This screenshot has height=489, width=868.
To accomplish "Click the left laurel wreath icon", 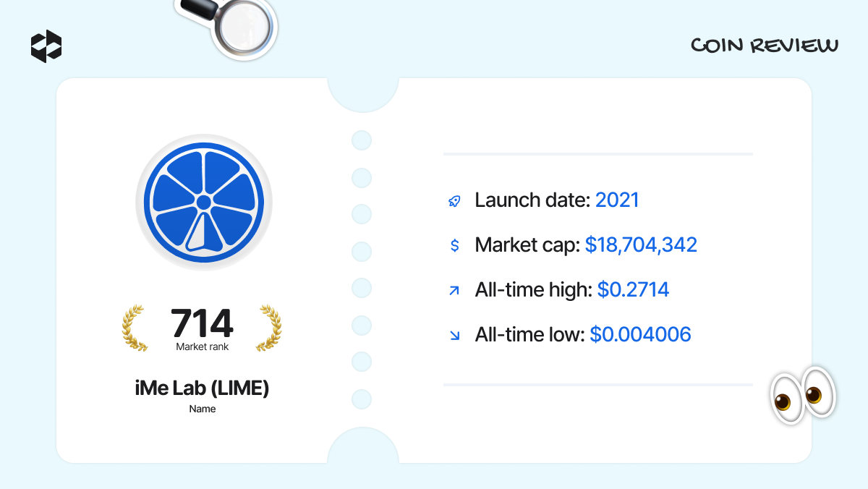I will point(135,328).
